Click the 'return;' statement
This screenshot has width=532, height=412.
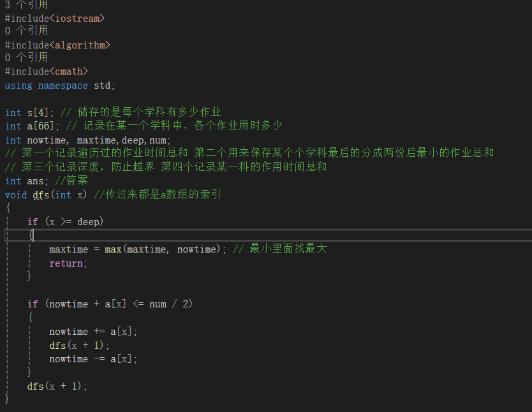click(x=68, y=263)
